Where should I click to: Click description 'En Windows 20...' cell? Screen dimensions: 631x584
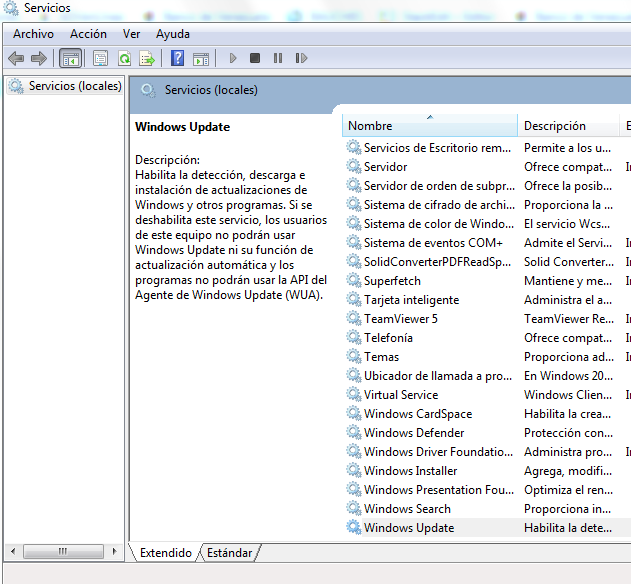tap(568, 376)
